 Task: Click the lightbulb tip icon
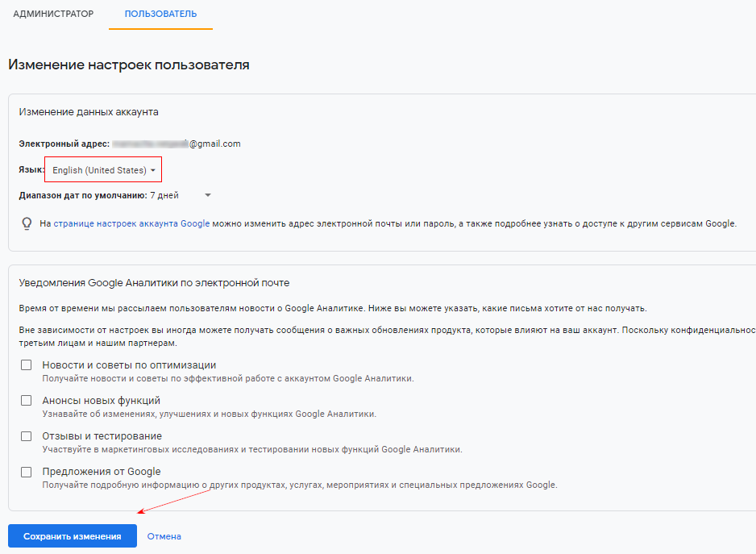pos(27,223)
